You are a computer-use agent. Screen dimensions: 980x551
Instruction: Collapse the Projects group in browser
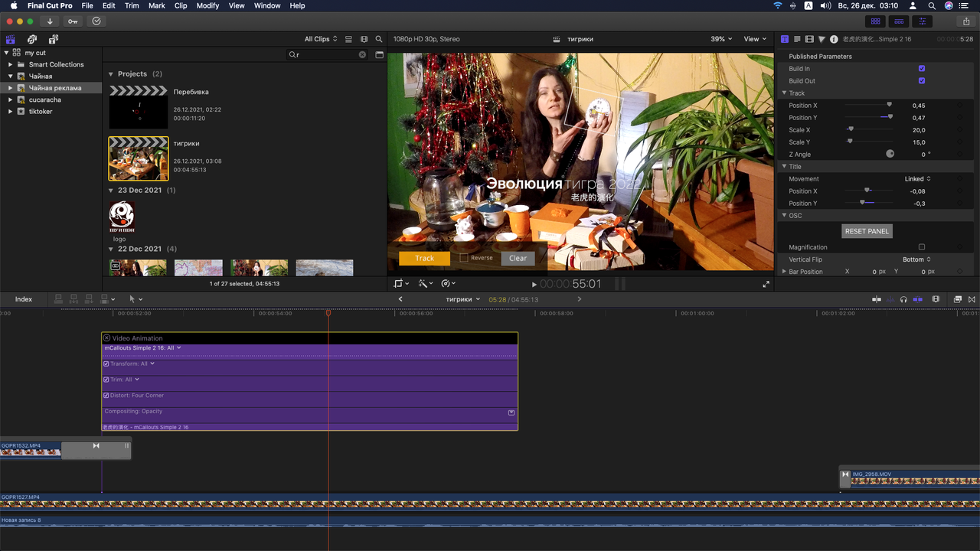click(x=111, y=74)
